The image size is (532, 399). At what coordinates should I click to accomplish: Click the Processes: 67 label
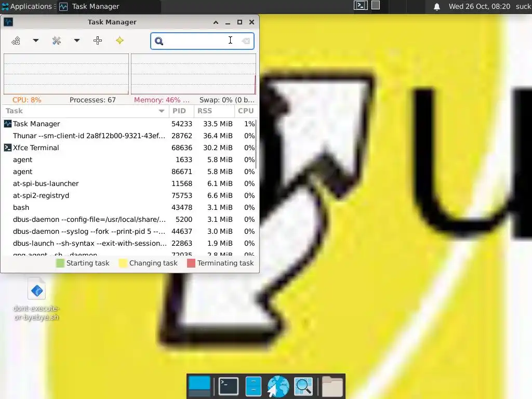click(92, 100)
